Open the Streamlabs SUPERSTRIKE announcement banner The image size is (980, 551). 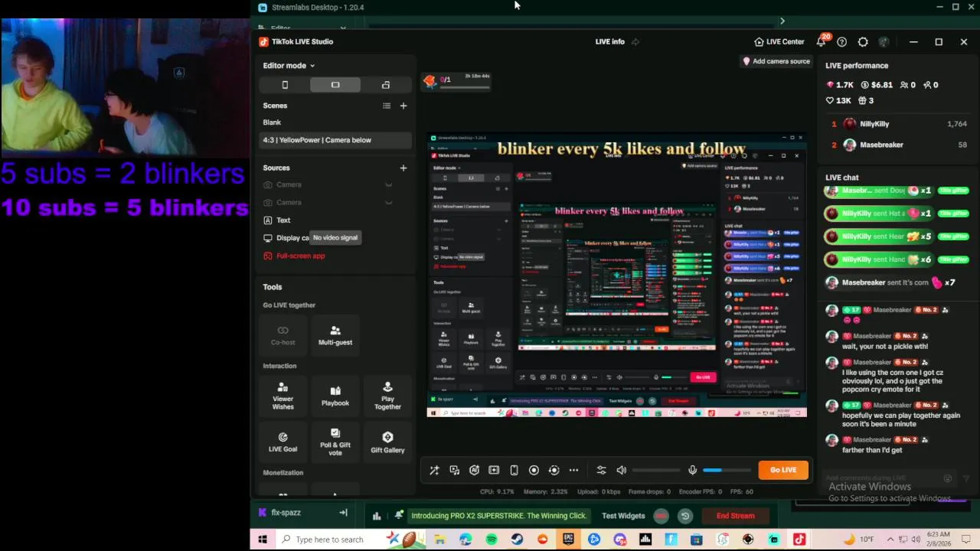click(x=498, y=516)
